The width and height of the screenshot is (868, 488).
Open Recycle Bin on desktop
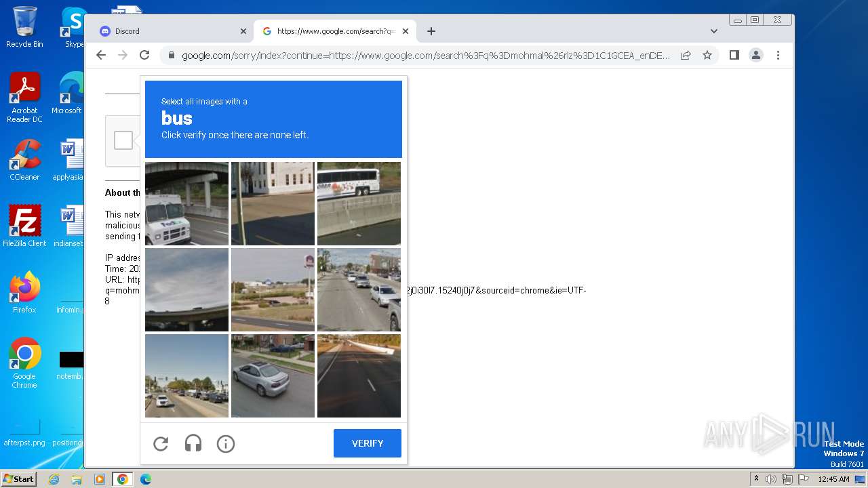(24, 27)
